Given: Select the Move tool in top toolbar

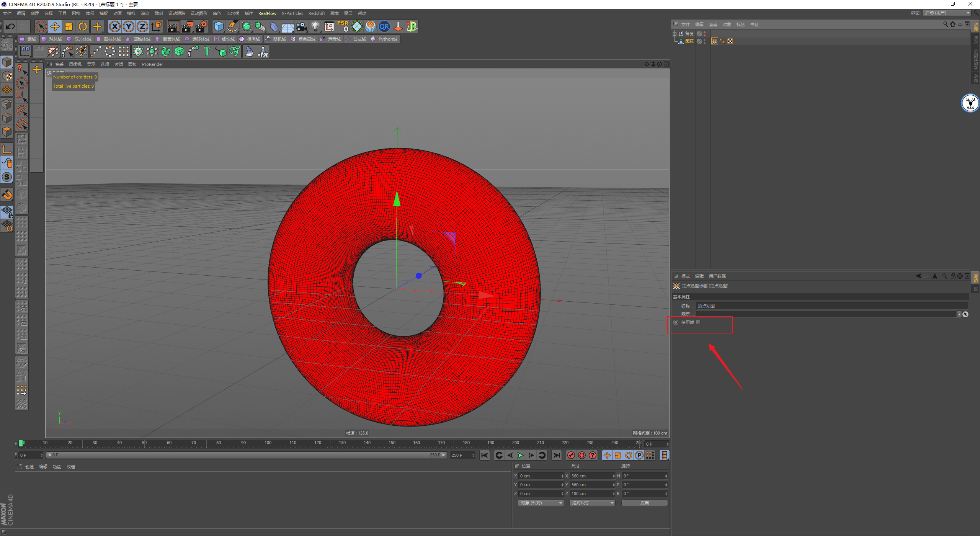Looking at the screenshot, I should pos(55,26).
